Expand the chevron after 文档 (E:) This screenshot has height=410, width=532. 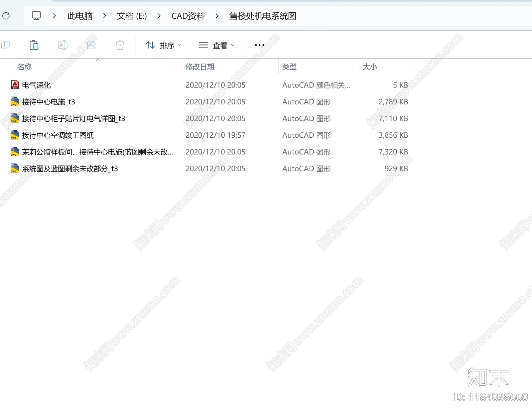click(159, 16)
